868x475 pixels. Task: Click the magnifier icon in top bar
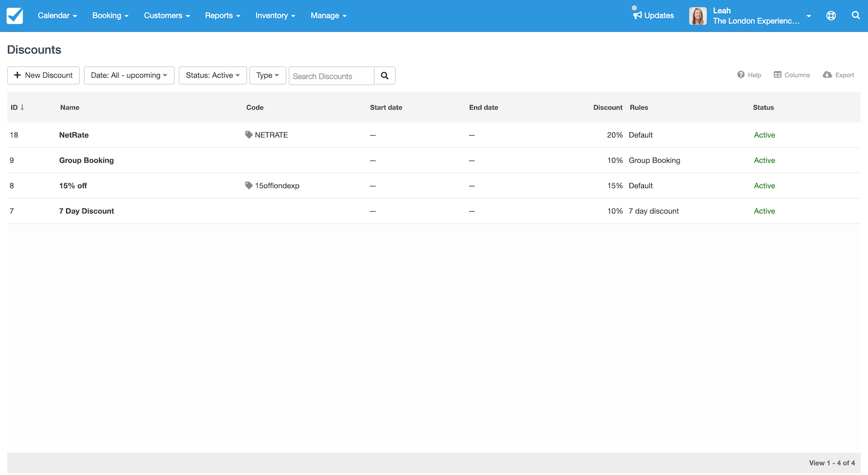pos(856,16)
